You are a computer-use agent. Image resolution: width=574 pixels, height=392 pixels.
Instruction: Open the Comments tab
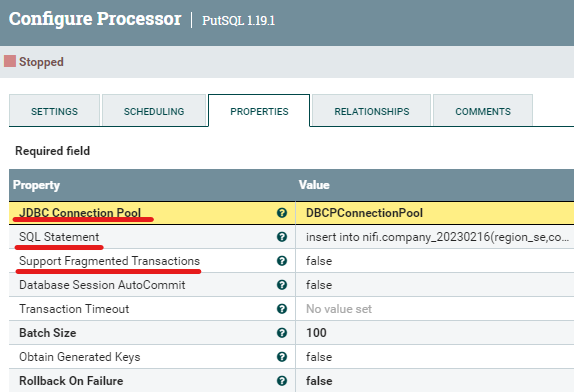pos(483,111)
